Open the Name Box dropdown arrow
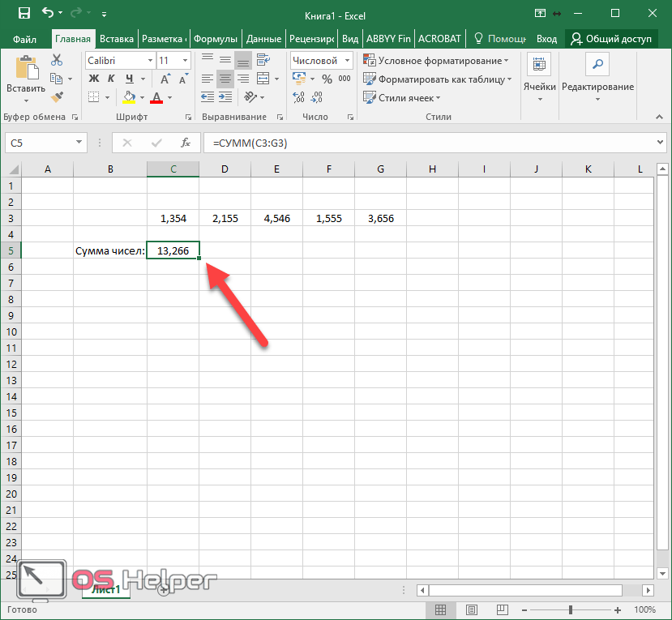Viewport: 672px width, 620px height. click(x=79, y=143)
